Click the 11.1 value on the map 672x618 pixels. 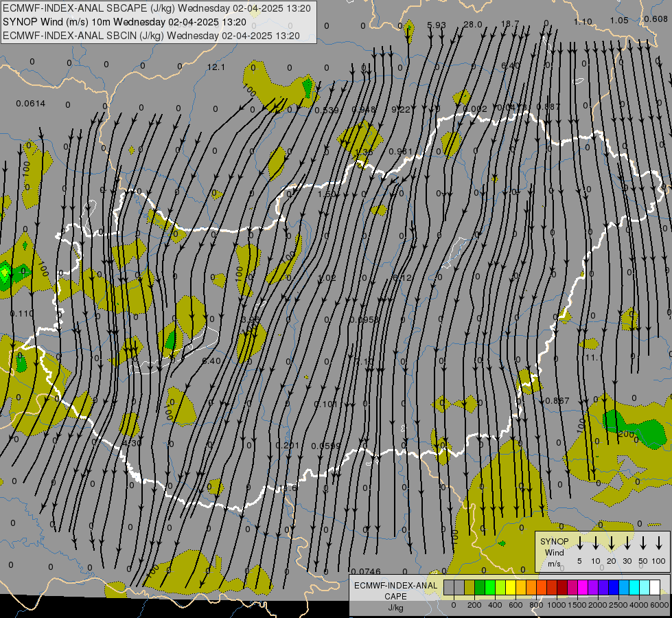593,357
